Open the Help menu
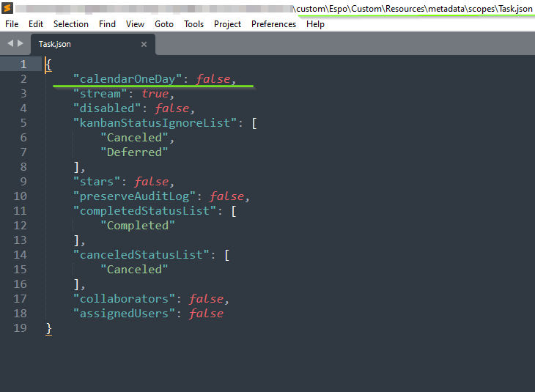Image resolution: width=535 pixels, height=392 pixels. (315, 24)
